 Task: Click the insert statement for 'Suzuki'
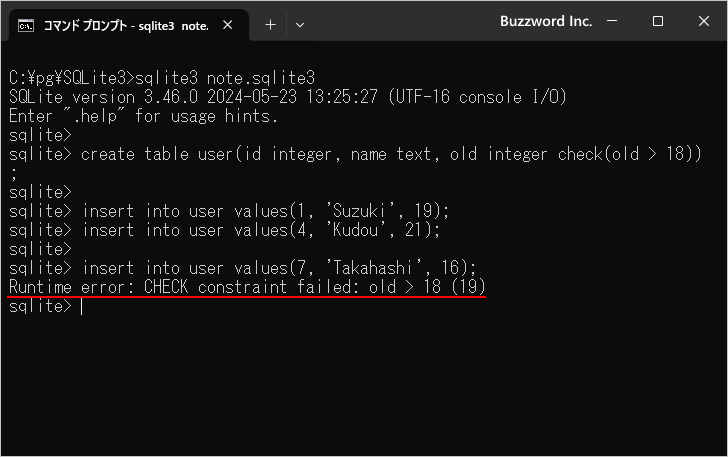point(265,211)
